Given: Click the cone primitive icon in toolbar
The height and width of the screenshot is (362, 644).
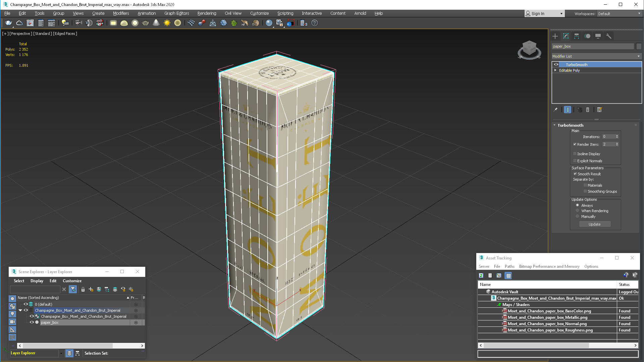Looking at the screenshot, I should [x=156, y=23].
